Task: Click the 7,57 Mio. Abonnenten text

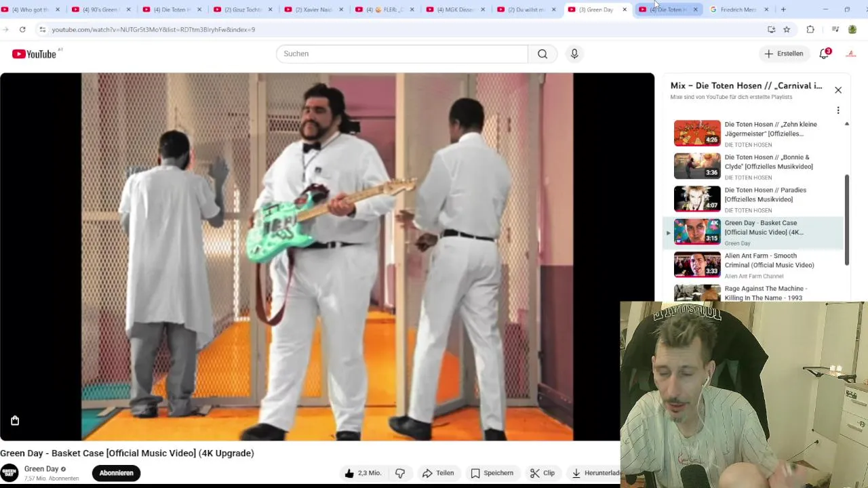Action: 52,479
